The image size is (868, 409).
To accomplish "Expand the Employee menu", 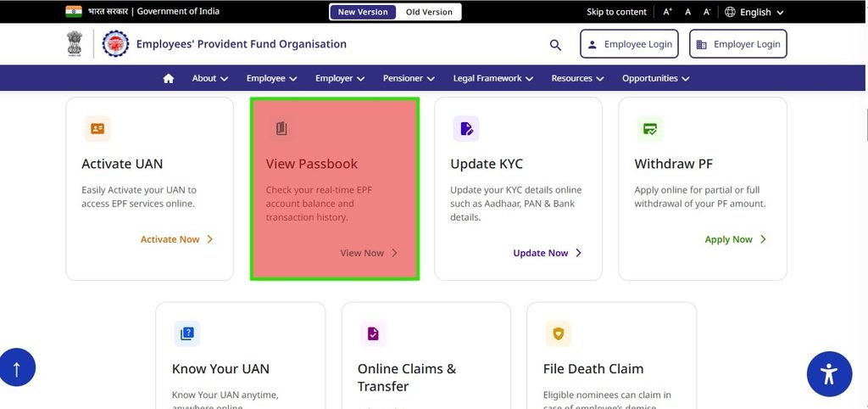I will pyautogui.click(x=272, y=78).
